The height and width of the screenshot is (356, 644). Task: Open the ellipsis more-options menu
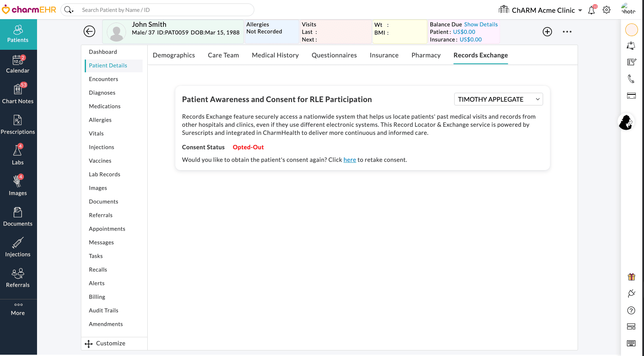[567, 31]
